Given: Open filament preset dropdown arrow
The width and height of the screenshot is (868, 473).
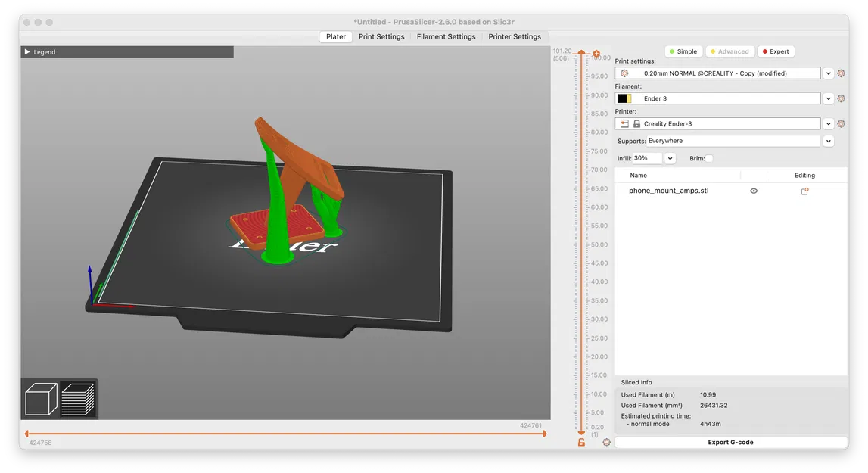Looking at the screenshot, I should coord(828,98).
